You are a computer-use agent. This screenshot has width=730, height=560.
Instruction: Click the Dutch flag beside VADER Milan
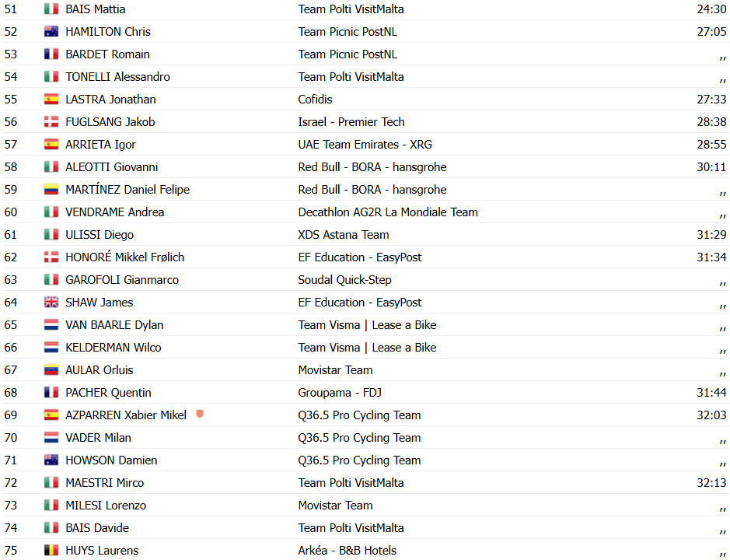pyautogui.click(x=51, y=437)
